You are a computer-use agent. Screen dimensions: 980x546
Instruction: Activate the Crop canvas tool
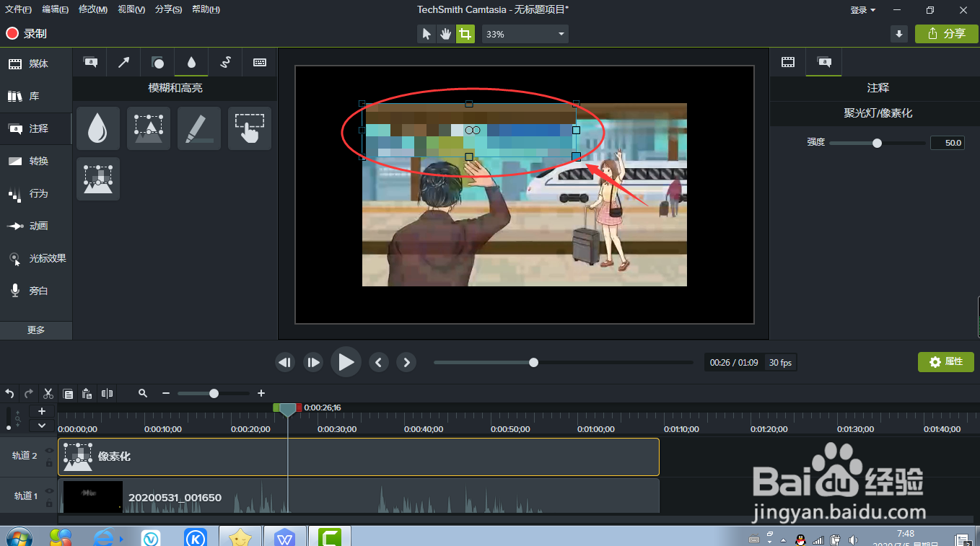coord(465,34)
